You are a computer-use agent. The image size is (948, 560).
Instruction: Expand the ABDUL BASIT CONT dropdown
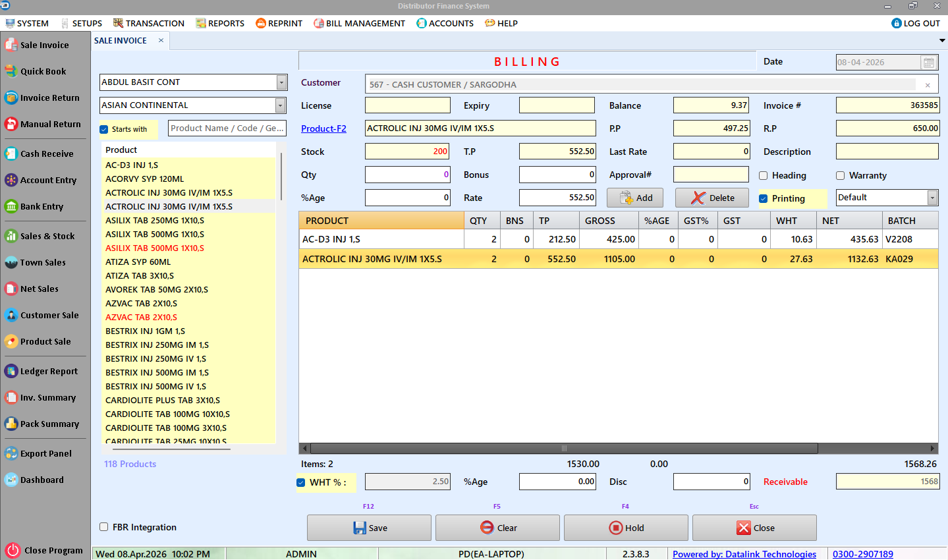pyautogui.click(x=281, y=82)
